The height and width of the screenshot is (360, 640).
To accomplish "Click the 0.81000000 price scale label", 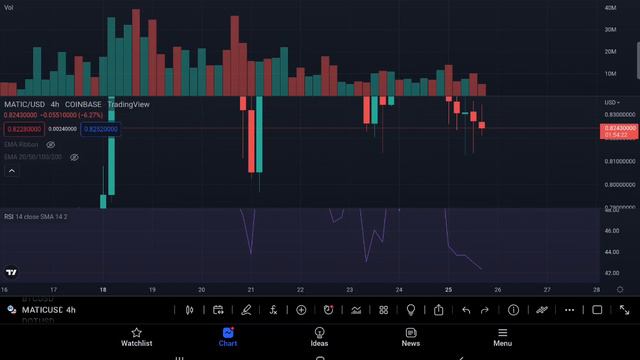I will (x=620, y=162).
